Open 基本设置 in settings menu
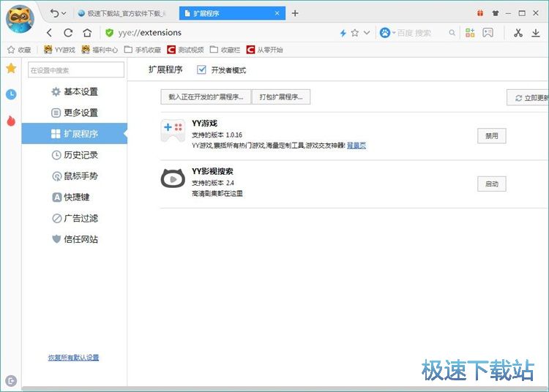Screen dimensions: 549x392 pyautogui.click(x=75, y=91)
